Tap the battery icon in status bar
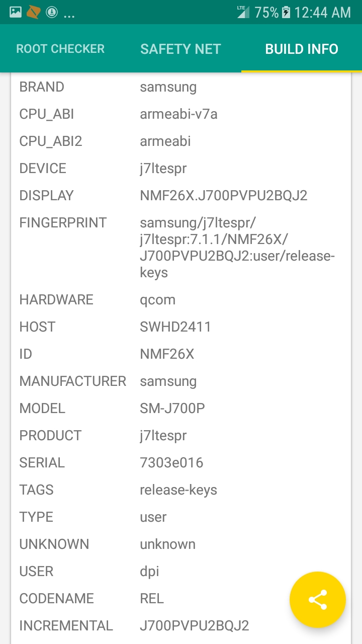362x644 pixels. tap(286, 12)
